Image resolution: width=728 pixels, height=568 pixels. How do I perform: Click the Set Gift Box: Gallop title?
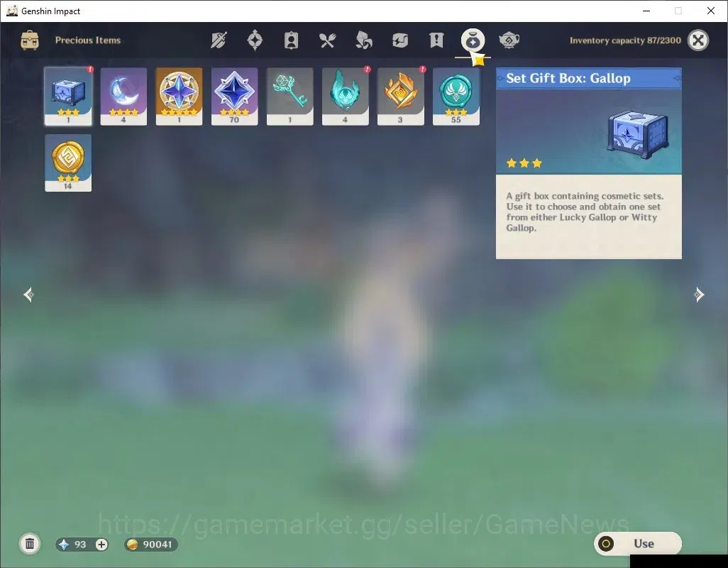pos(568,78)
